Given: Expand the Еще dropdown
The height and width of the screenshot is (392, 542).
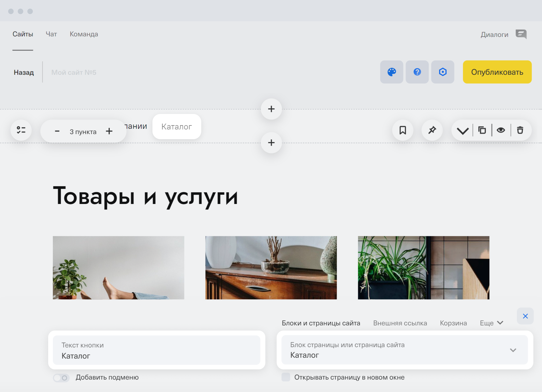Looking at the screenshot, I should pyautogui.click(x=491, y=323).
